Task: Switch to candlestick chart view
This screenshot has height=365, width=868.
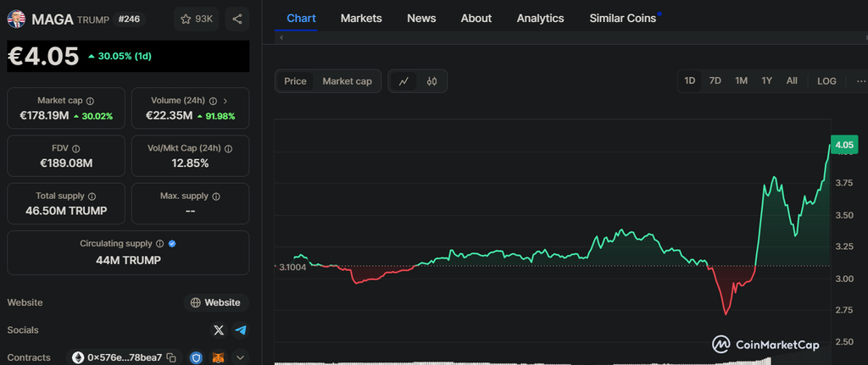Action: tap(431, 81)
